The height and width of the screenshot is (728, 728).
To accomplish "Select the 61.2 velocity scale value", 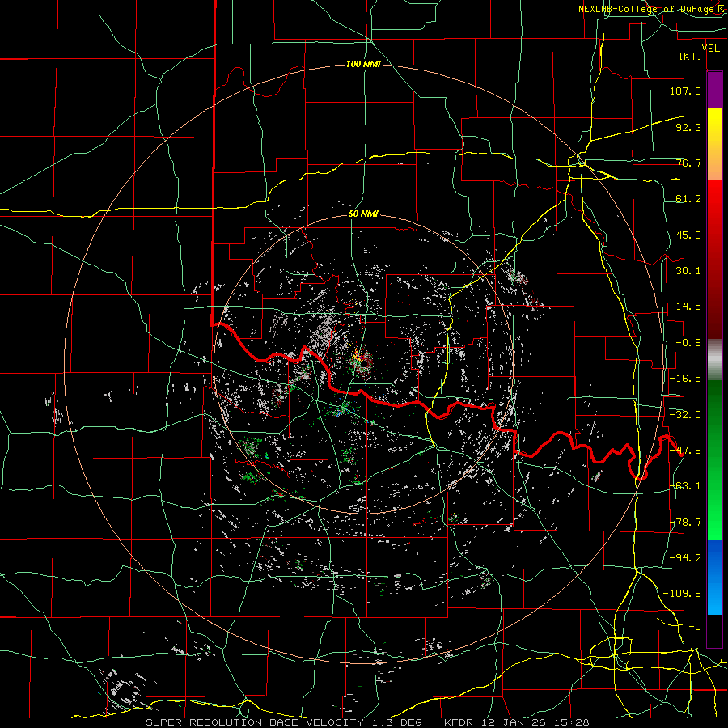I will 688,199.
